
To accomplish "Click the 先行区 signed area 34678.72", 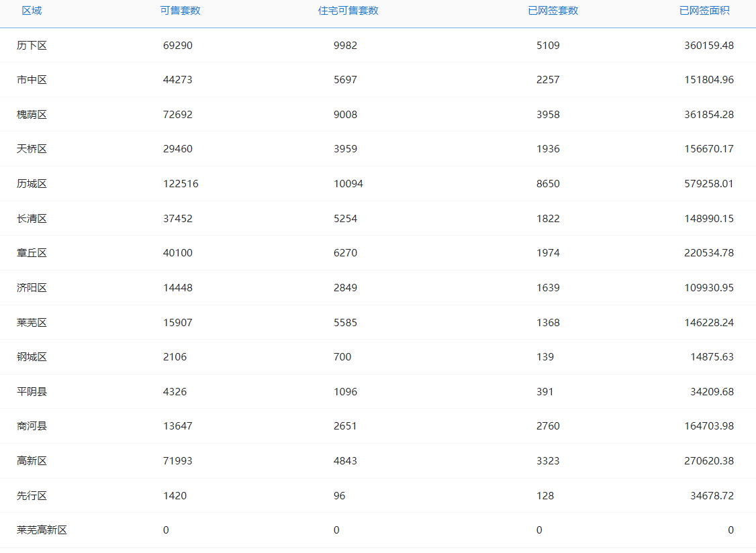I will pyautogui.click(x=712, y=496).
